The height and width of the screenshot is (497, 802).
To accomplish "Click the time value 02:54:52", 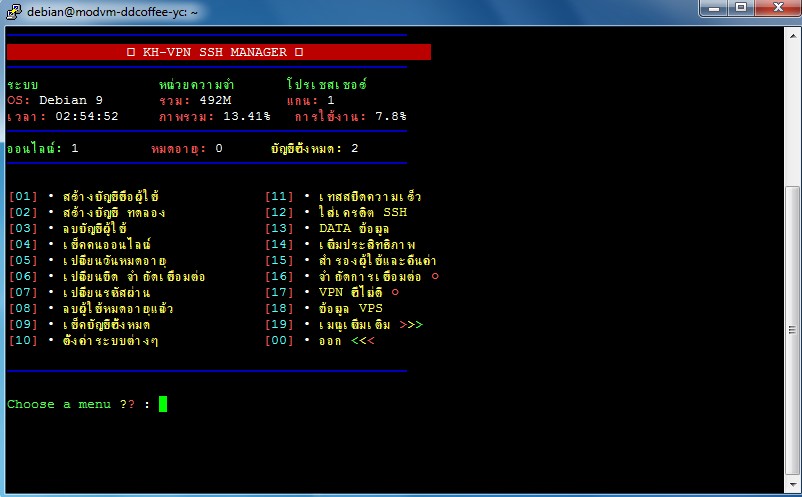I will [x=87, y=116].
